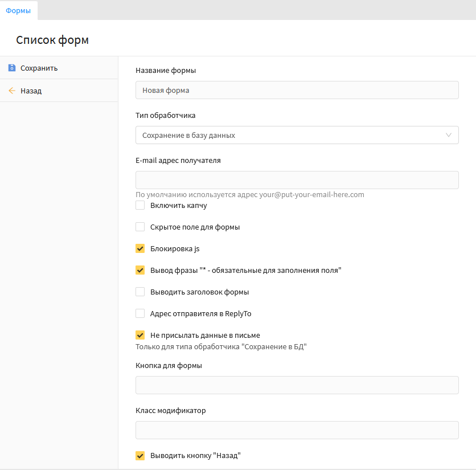Uncheck Не присылать данные в письме

140,335
